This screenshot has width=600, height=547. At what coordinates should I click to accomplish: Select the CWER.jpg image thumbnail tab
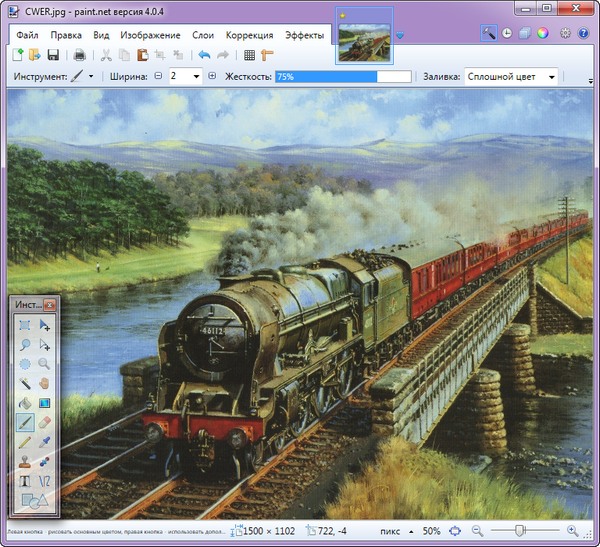click(x=364, y=36)
